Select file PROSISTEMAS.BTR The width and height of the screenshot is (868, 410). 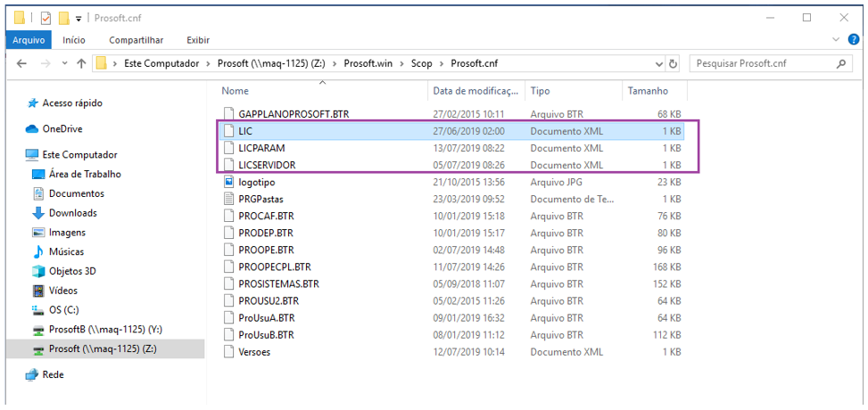[279, 283]
